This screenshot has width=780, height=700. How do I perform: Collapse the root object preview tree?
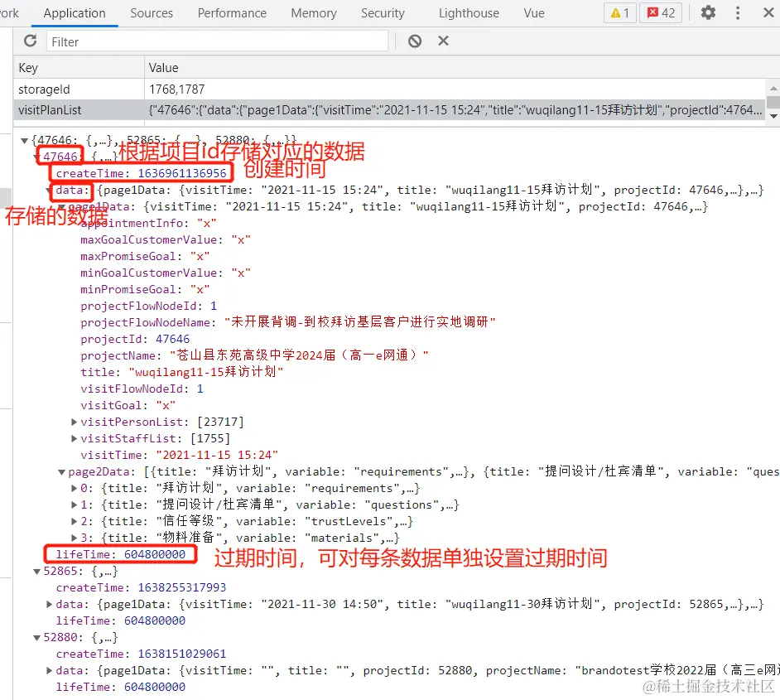click(x=24, y=141)
